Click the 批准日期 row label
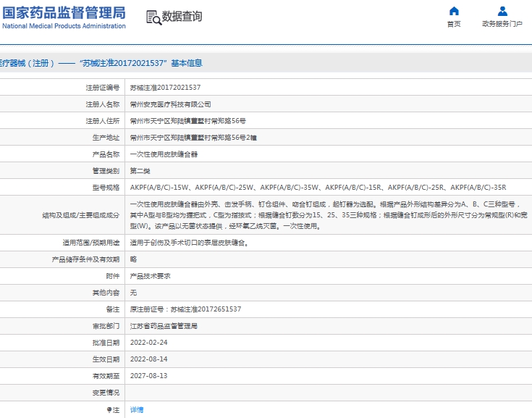The width and height of the screenshot is (532, 418). tap(106, 343)
